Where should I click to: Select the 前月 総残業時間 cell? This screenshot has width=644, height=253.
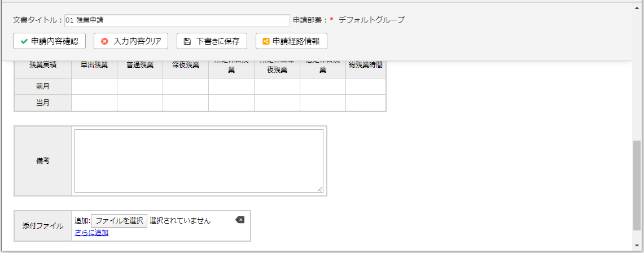[366, 86]
